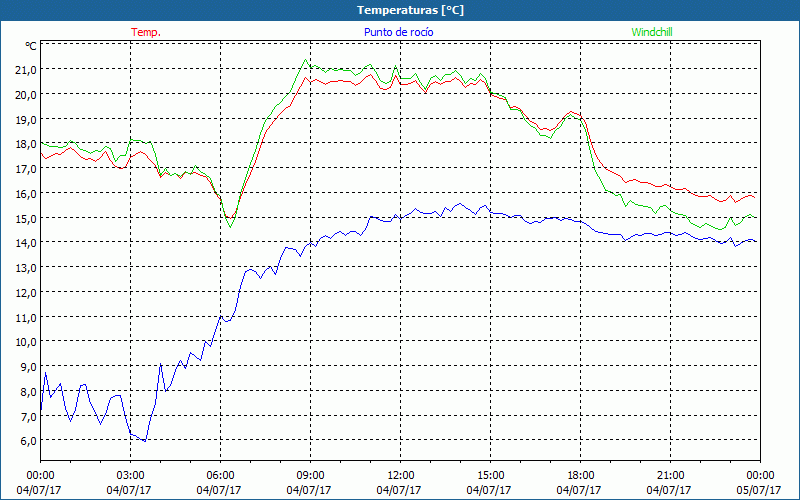Viewport: 800px width, 500px height.
Task: Click the Temperaturas [°C] chart title
Action: (410, 10)
